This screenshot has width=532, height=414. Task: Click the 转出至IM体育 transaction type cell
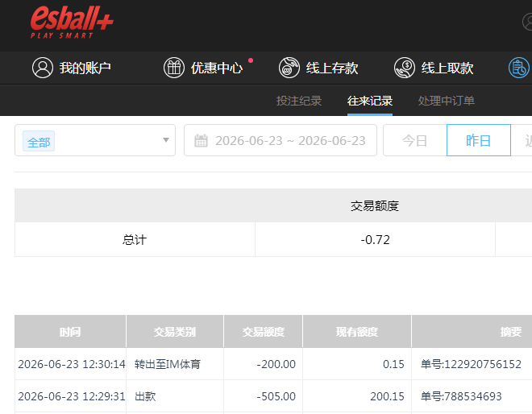click(x=168, y=364)
